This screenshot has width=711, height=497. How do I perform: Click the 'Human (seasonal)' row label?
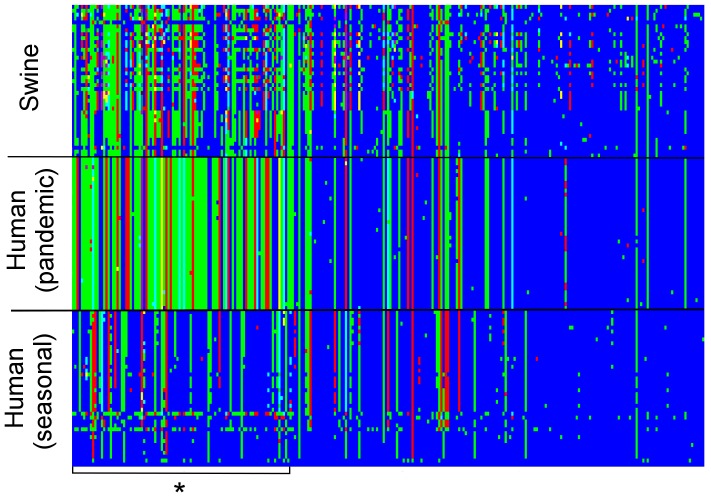point(31,390)
